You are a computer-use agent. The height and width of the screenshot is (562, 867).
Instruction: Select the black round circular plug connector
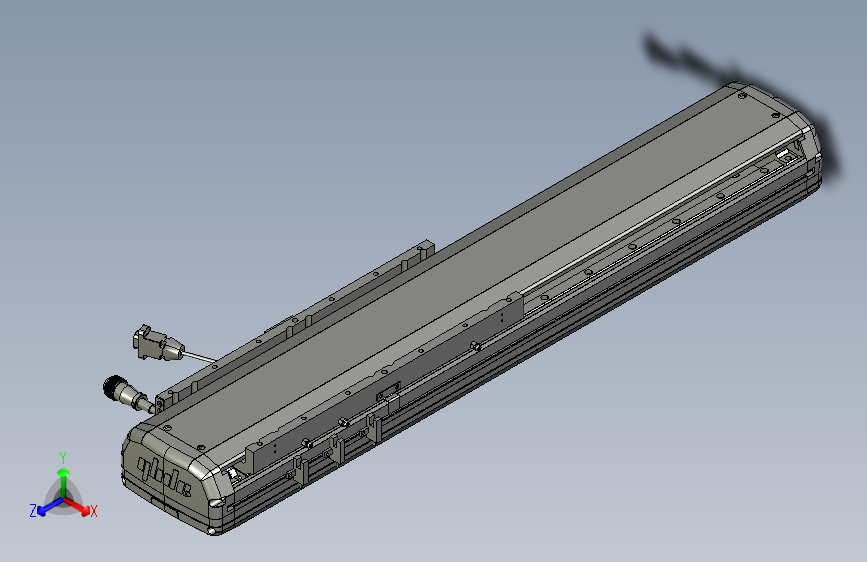pyautogui.click(x=123, y=392)
